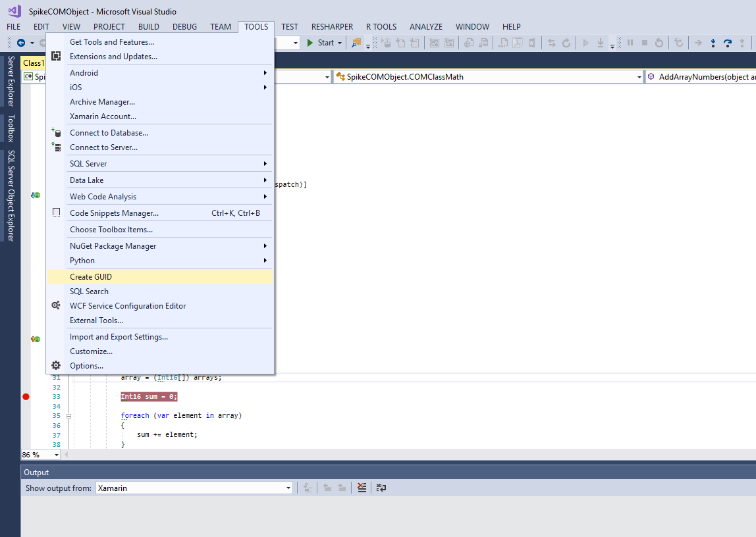756x537 pixels.
Task: Click the Options gear icon
Action: point(56,365)
